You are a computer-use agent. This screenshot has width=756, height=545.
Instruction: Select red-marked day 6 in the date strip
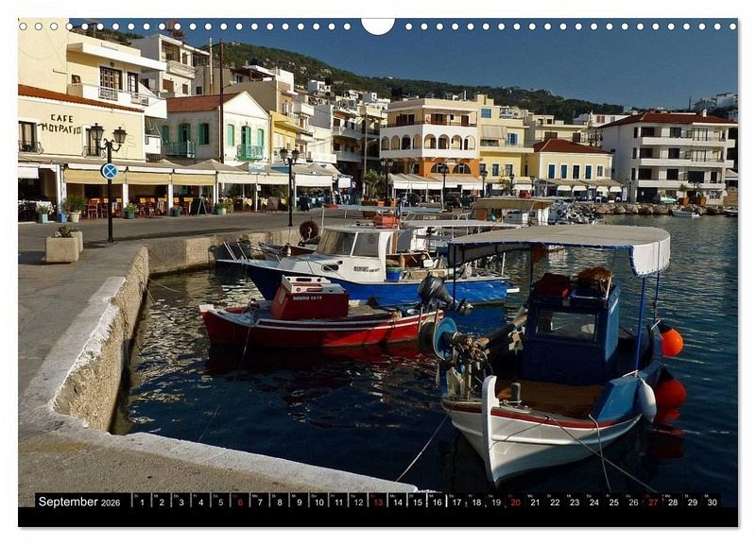240,502
